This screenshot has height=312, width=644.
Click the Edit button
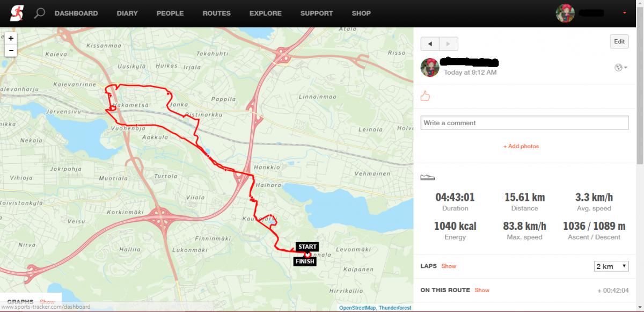619,42
